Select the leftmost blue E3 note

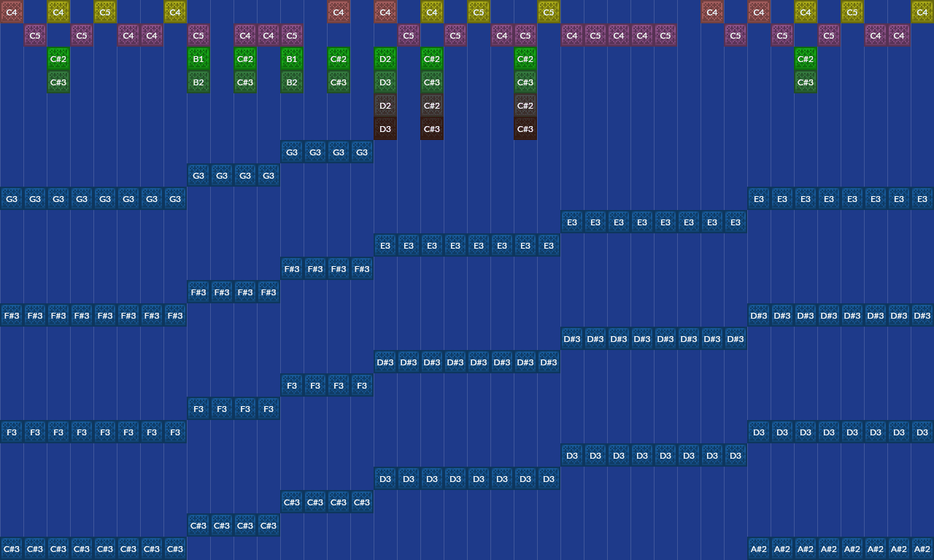[x=385, y=245]
